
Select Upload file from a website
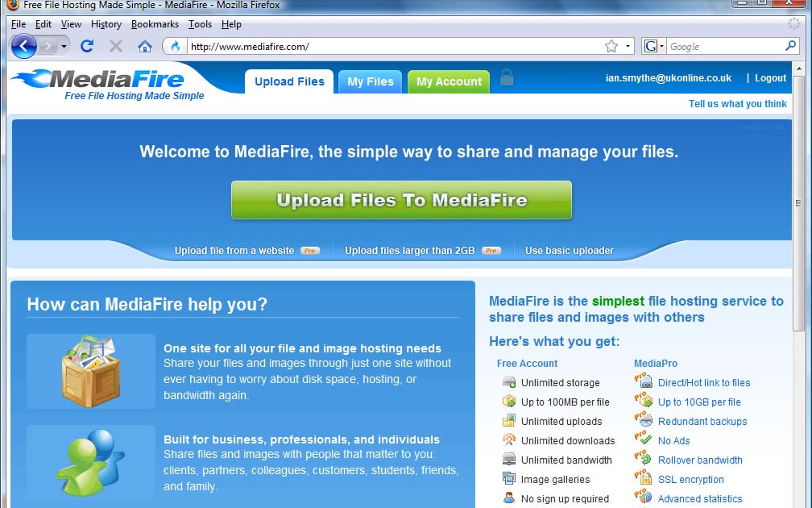[234, 250]
